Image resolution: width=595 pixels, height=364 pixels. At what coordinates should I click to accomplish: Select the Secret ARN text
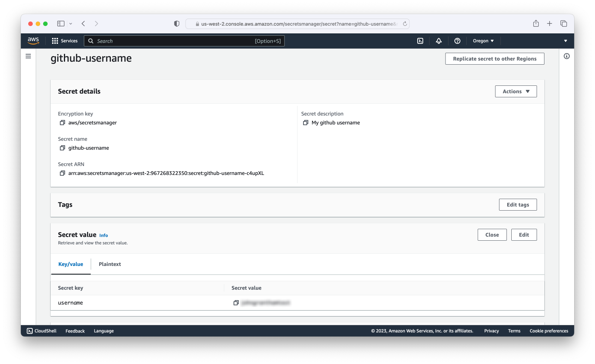tap(166, 173)
